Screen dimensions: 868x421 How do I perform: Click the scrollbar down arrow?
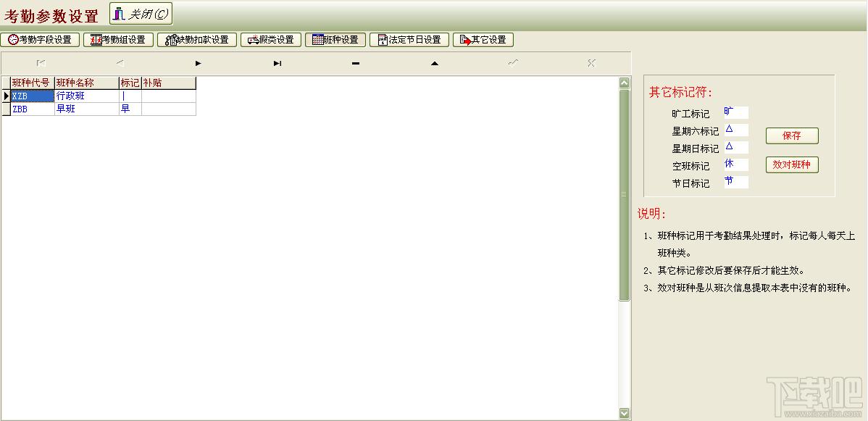(625, 413)
